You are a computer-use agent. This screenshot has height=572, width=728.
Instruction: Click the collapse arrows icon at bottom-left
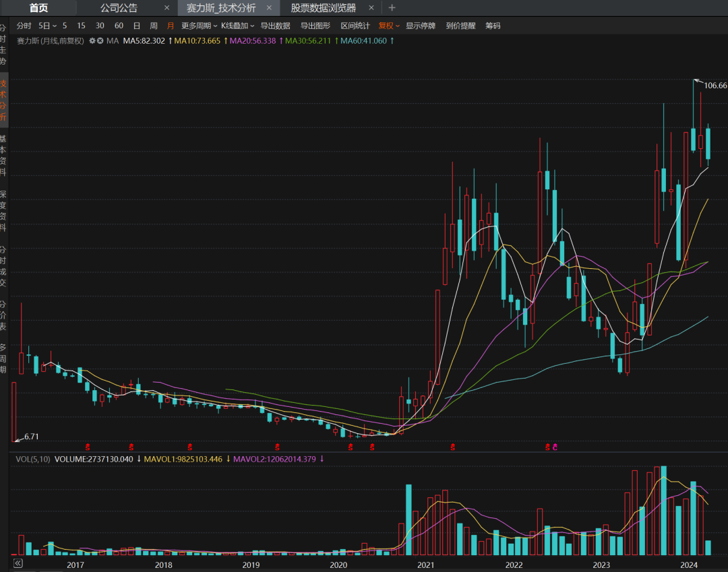coord(18,563)
